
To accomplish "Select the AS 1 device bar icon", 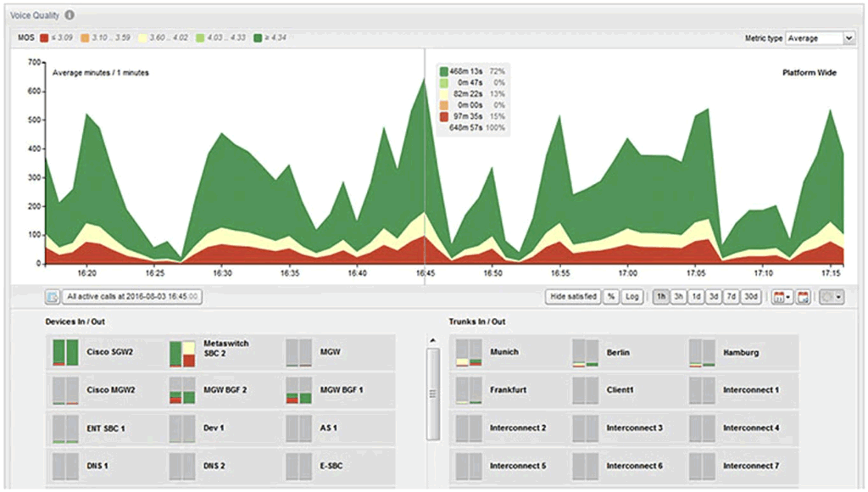I will (x=299, y=429).
